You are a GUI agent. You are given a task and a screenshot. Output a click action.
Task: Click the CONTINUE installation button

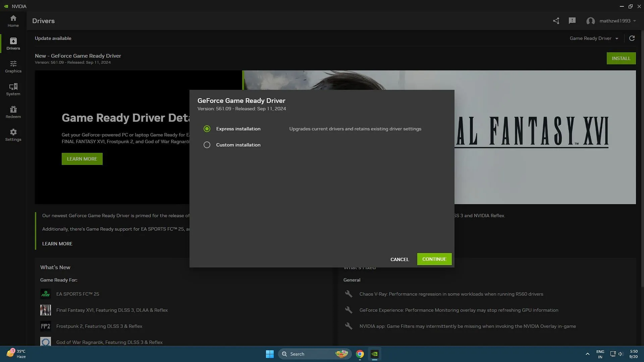pyautogui.click(x=434, y=259)
